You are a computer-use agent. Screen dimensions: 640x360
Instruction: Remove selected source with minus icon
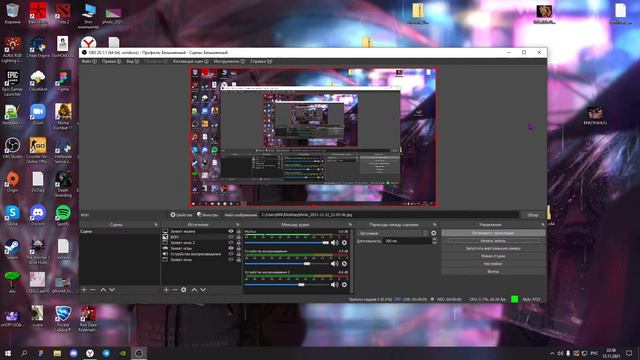(175, 289)
